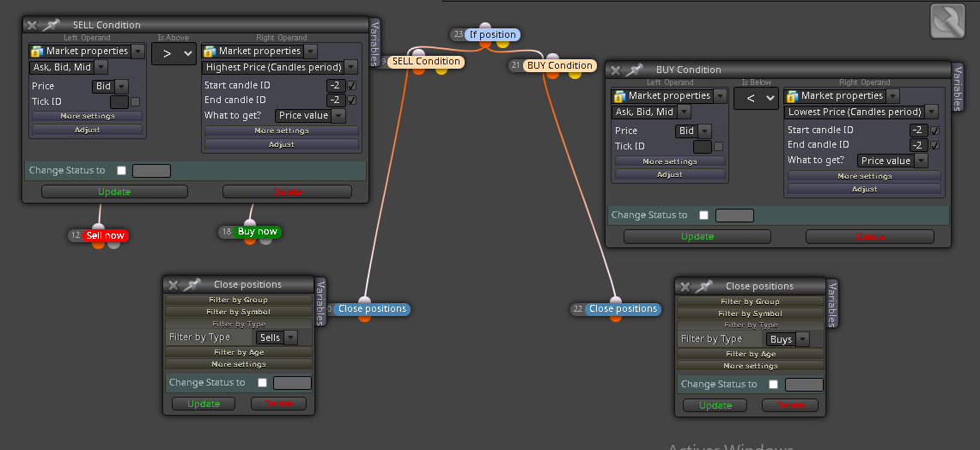
Task: Click Update button in BUY Condition panel
Action: [697, 236]
